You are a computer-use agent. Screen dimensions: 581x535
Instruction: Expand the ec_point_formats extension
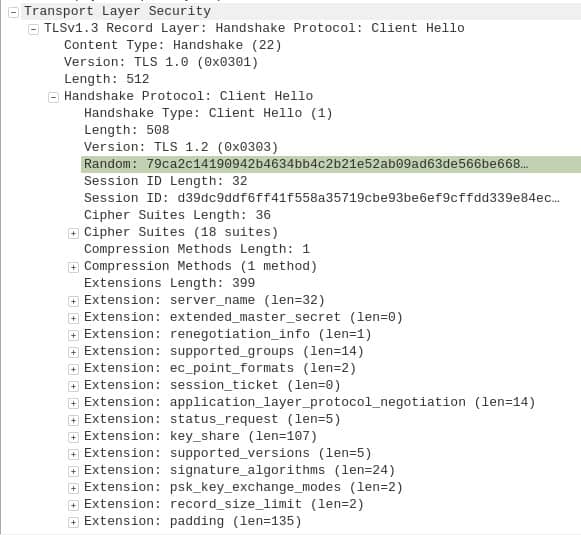coord(73,369)
